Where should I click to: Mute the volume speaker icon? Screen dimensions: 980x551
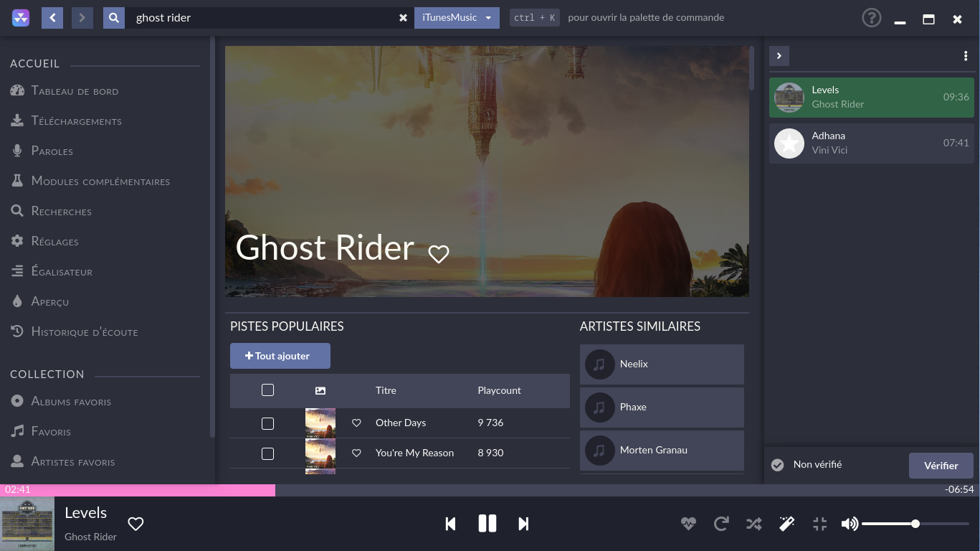coord(850,524)
